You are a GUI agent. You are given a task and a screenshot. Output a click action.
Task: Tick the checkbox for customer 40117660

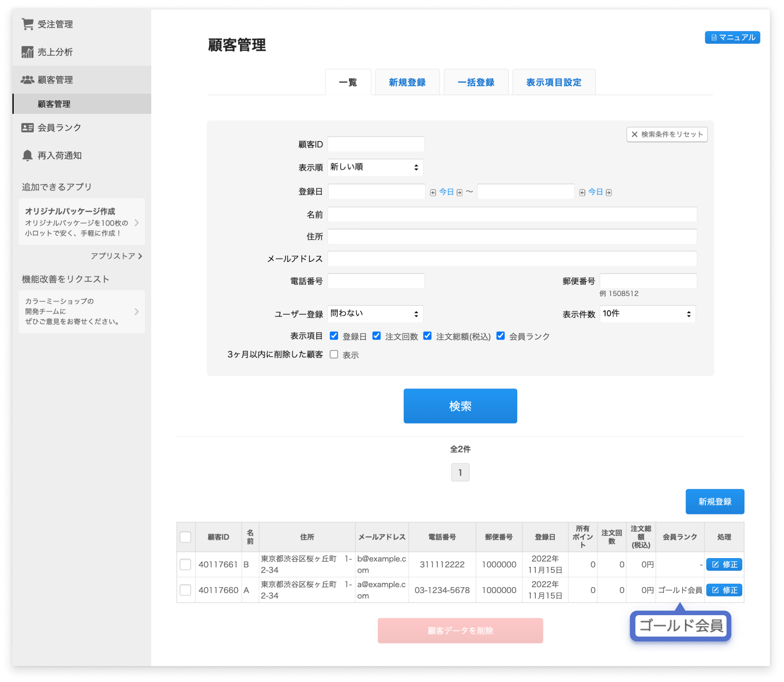coord(185,590)
